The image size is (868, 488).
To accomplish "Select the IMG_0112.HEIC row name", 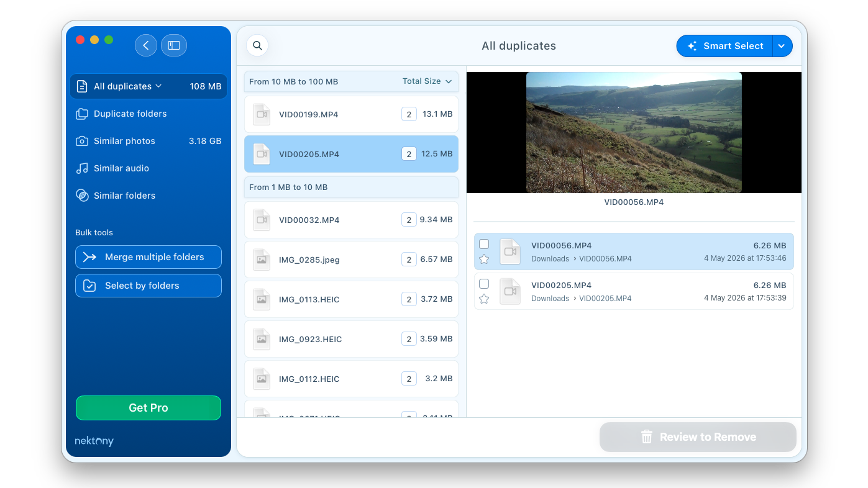I will (309, 379).
